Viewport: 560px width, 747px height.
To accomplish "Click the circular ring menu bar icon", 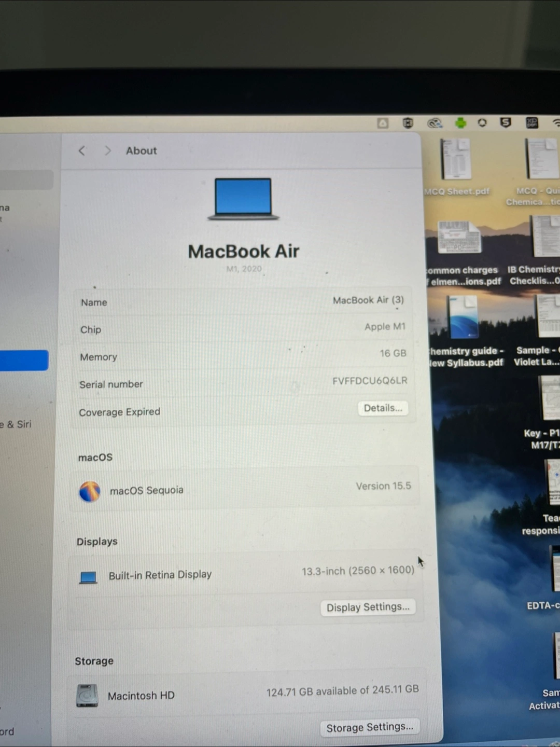I will coord(482,123).
